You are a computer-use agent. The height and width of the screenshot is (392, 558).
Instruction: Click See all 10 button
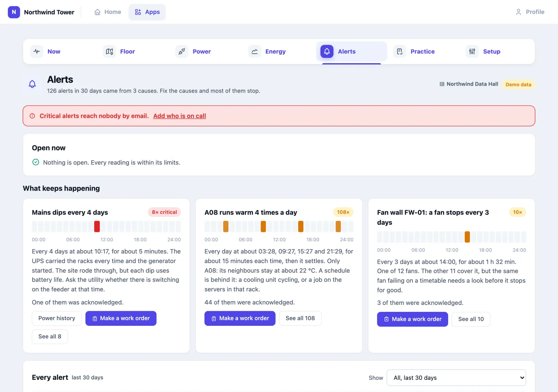tap(471, 319)
